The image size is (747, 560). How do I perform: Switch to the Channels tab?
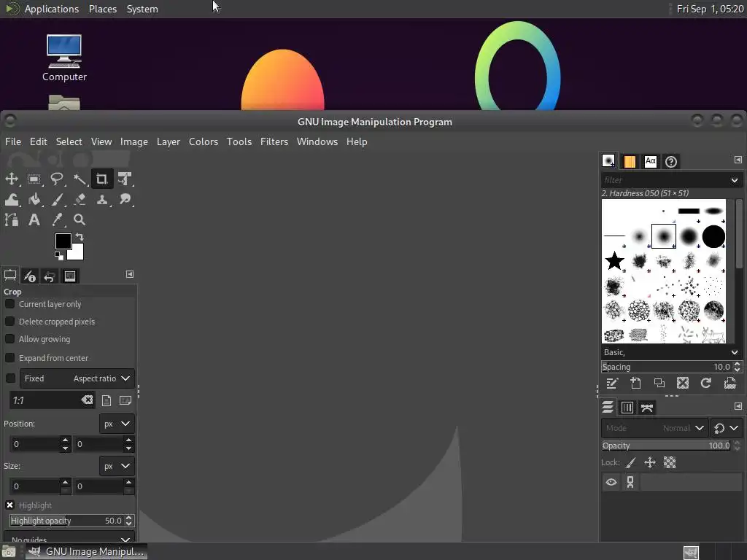point(627,408)
